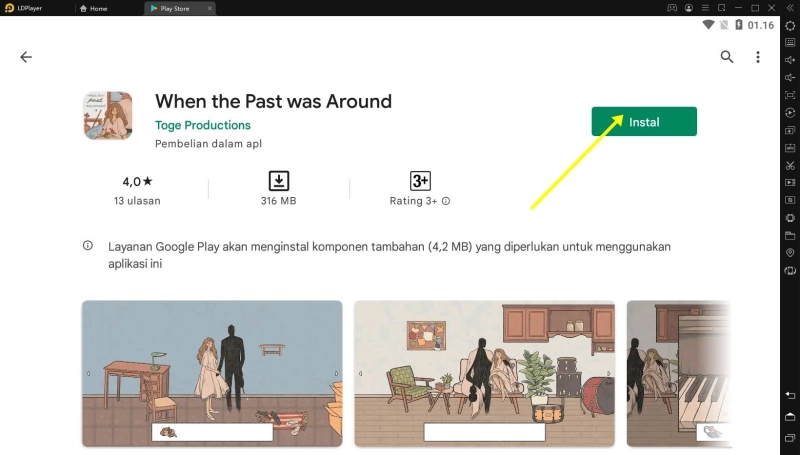
Task: Click the battery charging status icon
Action: [738, 25]
